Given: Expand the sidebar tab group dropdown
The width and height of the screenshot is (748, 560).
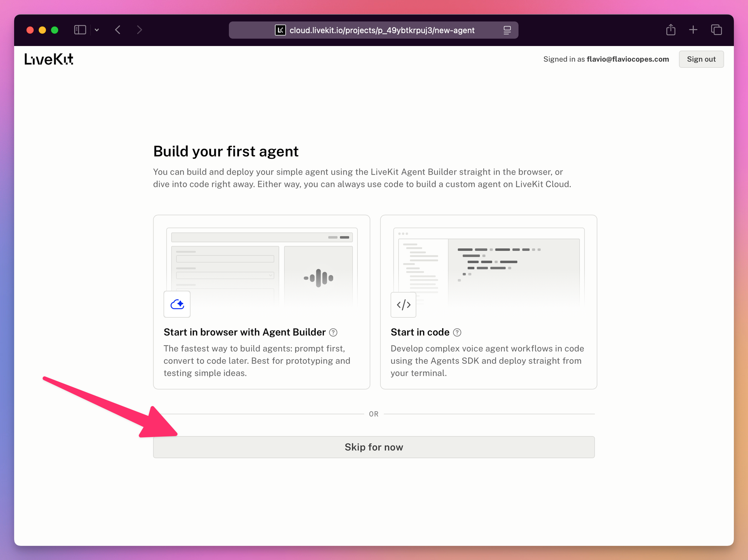Looking at the screenshot, I should [x=97, y=30].
